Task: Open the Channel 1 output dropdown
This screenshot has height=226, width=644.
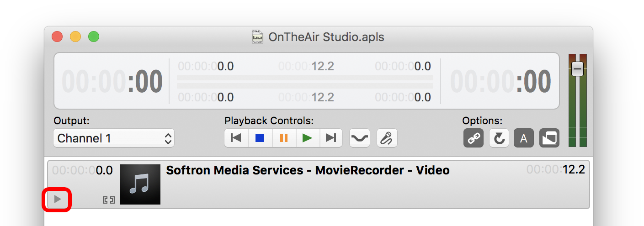Action: (x=114, y=138)
